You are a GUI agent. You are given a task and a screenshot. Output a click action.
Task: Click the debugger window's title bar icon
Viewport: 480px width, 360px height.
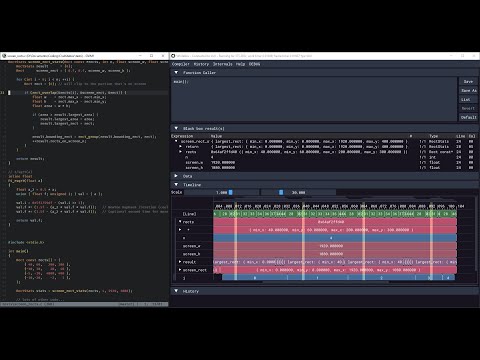pos(173,56)
